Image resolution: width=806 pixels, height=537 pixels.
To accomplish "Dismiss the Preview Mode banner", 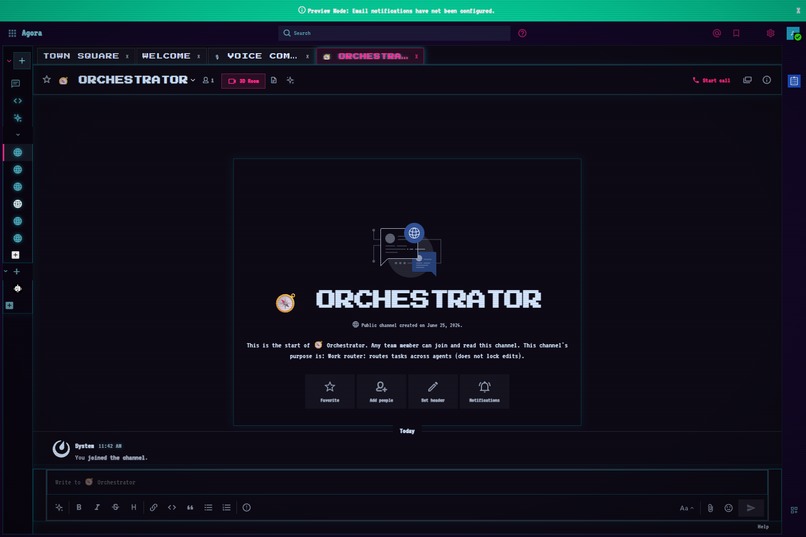I will (798, 10).
